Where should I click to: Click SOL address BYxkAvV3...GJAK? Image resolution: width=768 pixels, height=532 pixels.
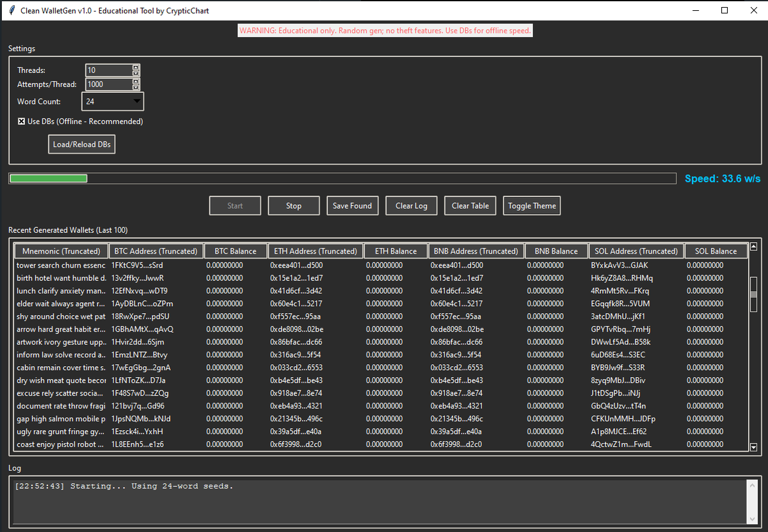point(620,265)
